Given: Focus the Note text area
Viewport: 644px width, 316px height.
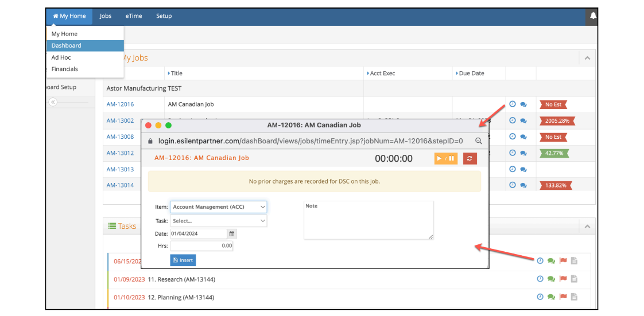Looking at the screenshot, I should 368,220.
